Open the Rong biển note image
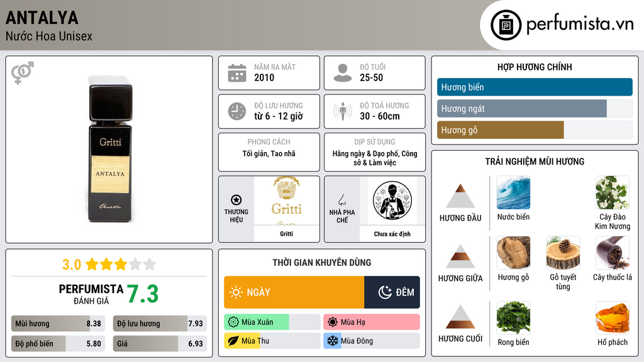Screen dimensions: 644x362 click(x=513, y=318)
